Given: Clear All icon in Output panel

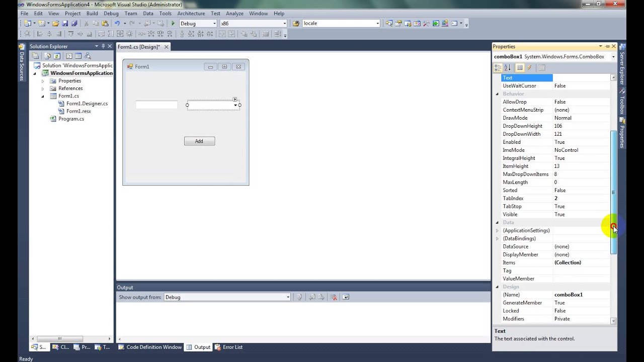Looking at the screenshot, I should coord(334,297).
